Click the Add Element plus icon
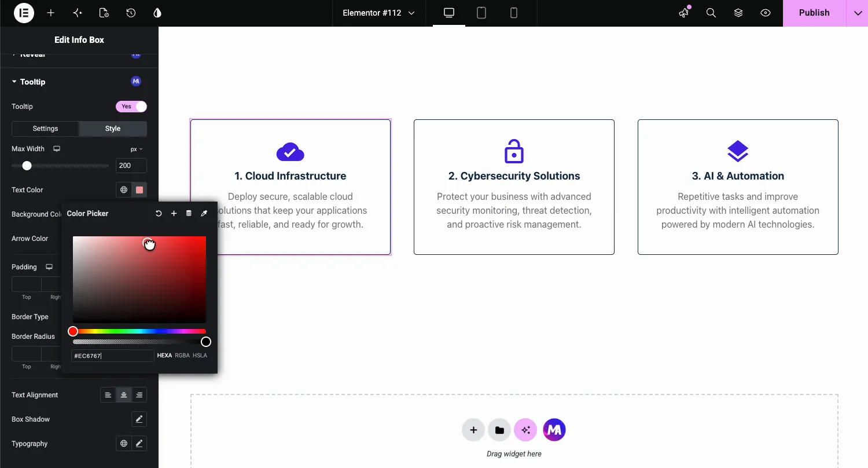The height and width of the screenshot is (468, 868). tap(51, 13)
